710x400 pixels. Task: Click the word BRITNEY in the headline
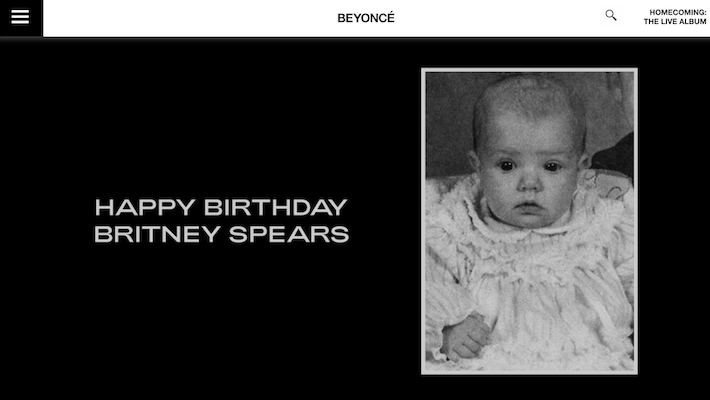(157, 234)
